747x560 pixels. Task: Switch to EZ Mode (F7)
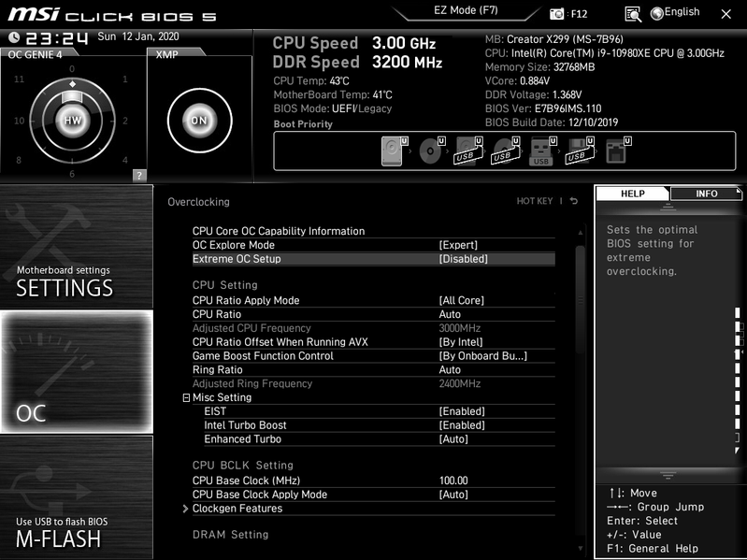(466, 10)
